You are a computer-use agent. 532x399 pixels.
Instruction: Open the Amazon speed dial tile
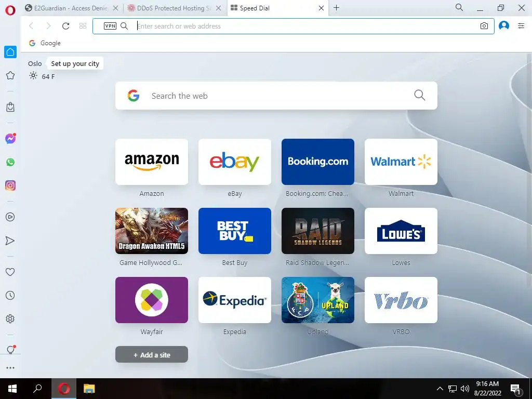[x=152, y=162]
